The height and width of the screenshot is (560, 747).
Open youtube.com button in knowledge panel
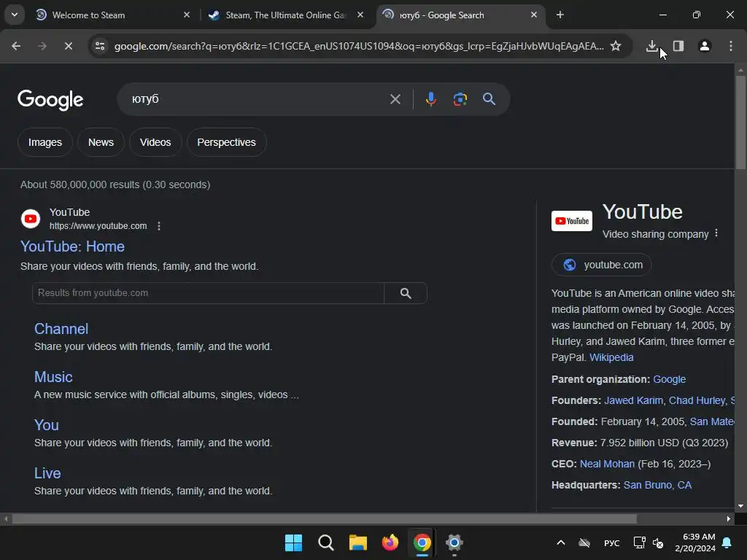point(601,265)
